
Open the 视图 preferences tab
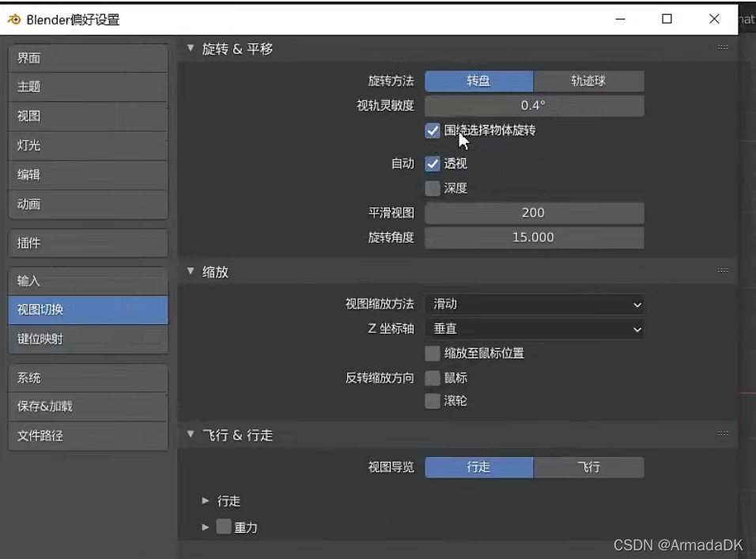click(x=88, y=116)
